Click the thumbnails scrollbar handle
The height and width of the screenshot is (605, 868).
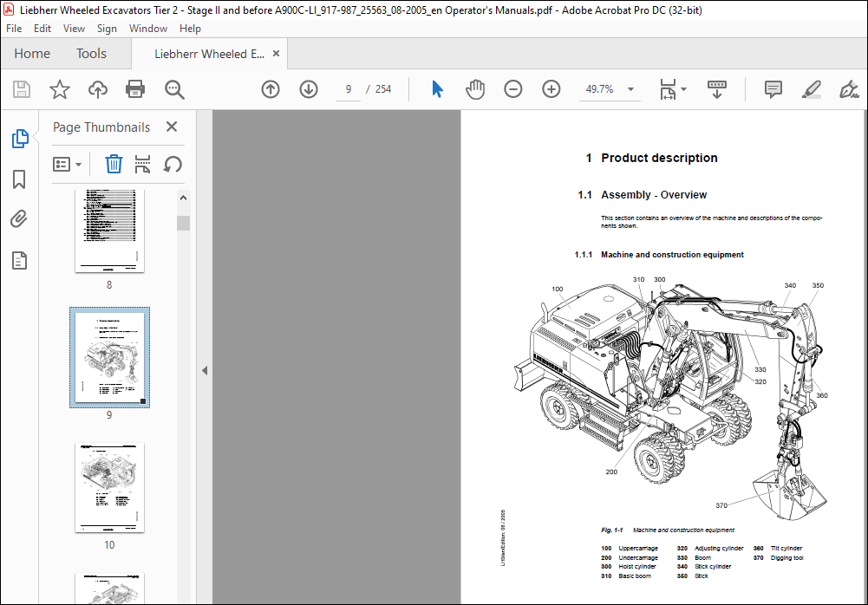click(183, 223)
